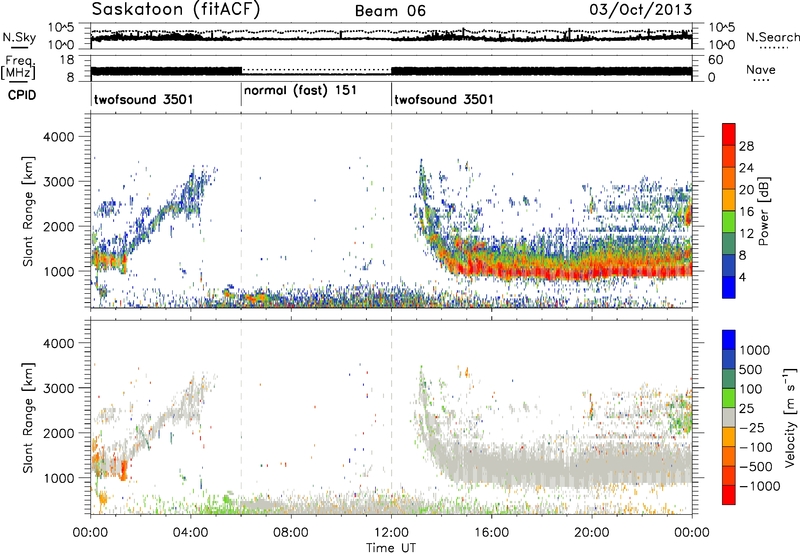The image size is (800, 554).
Task: Click the Time UT axis label
Action: point(391,548)
